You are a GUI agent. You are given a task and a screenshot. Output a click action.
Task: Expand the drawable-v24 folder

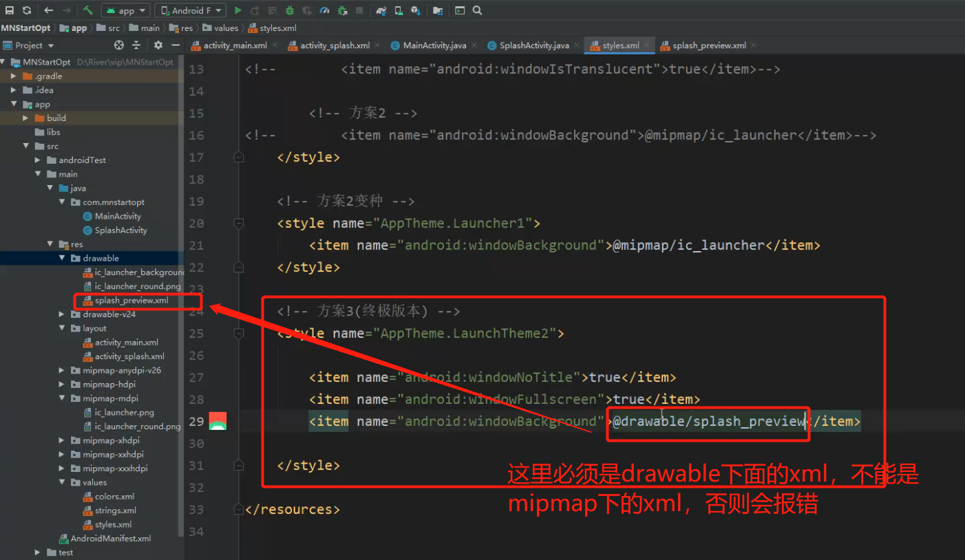click(63, 314)
